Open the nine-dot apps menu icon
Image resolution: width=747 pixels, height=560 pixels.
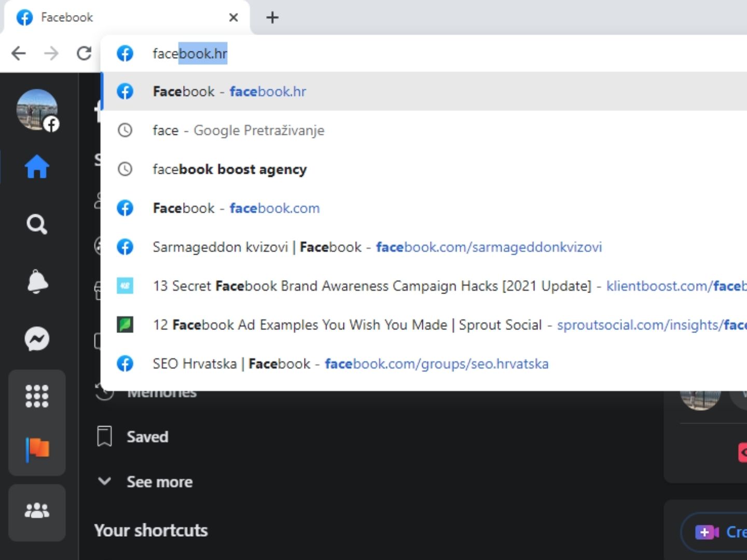coord(37,396)
